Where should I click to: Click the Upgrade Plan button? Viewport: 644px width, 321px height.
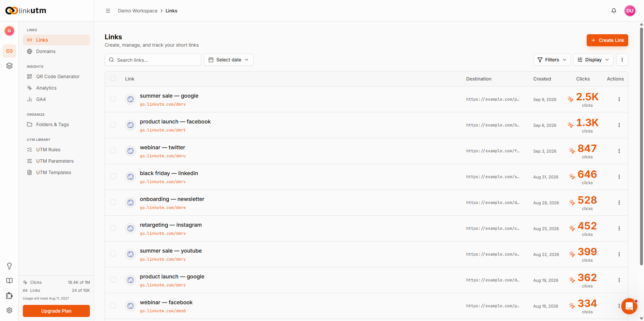(x=56, y=311)
